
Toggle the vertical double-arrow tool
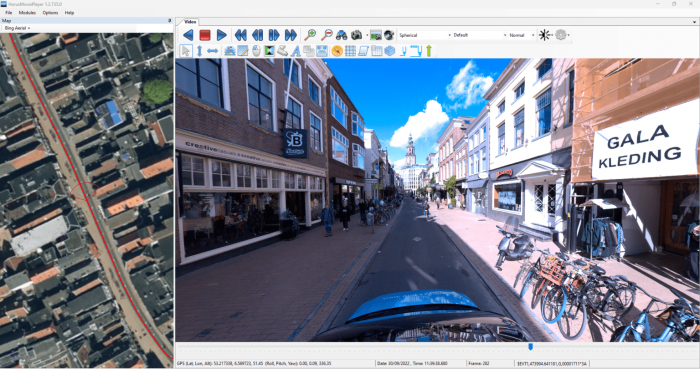[200, 51]
